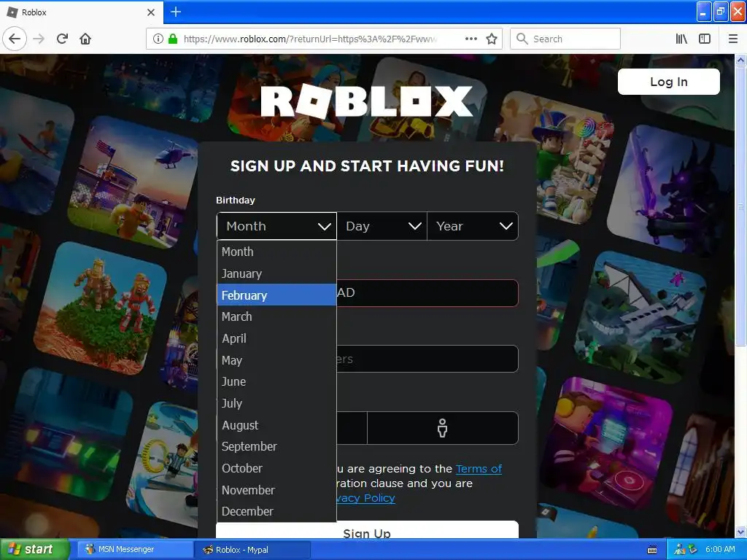Click the page scrollbar down arrow
This screenshot has width=747, height=560.
coord(741,532)
